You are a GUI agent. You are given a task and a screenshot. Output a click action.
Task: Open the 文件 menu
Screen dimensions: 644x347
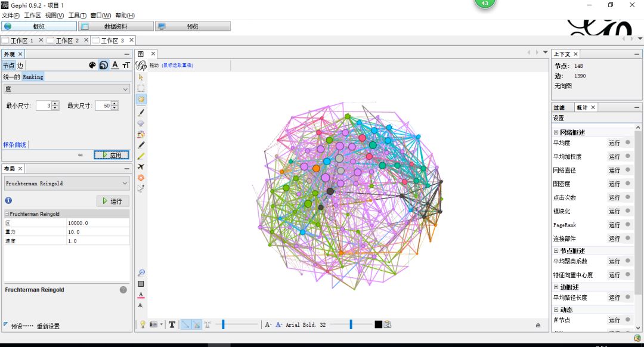11,15
